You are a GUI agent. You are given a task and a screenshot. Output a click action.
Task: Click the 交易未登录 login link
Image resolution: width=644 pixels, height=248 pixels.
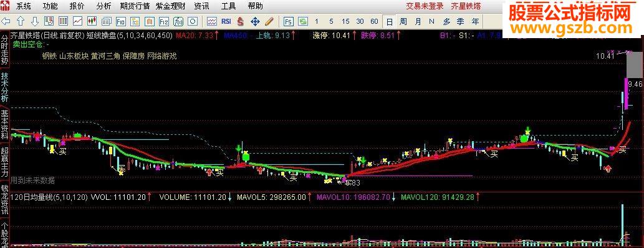[x=425, y=6]
